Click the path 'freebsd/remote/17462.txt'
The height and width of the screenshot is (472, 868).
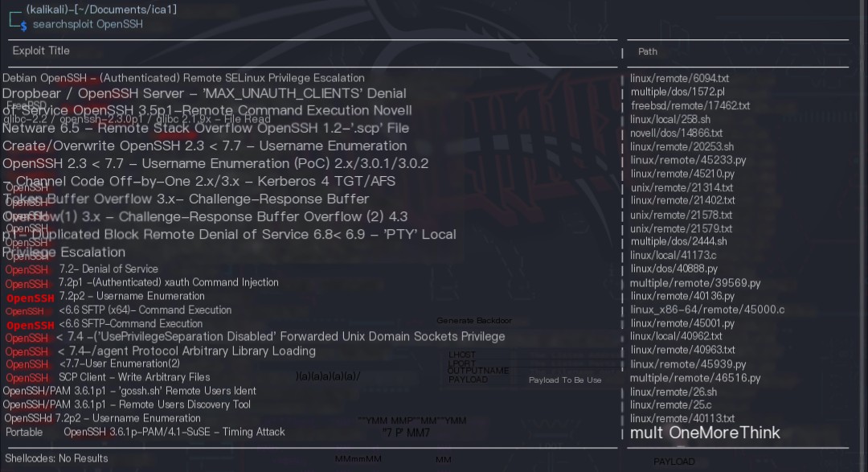click(690, 106)
